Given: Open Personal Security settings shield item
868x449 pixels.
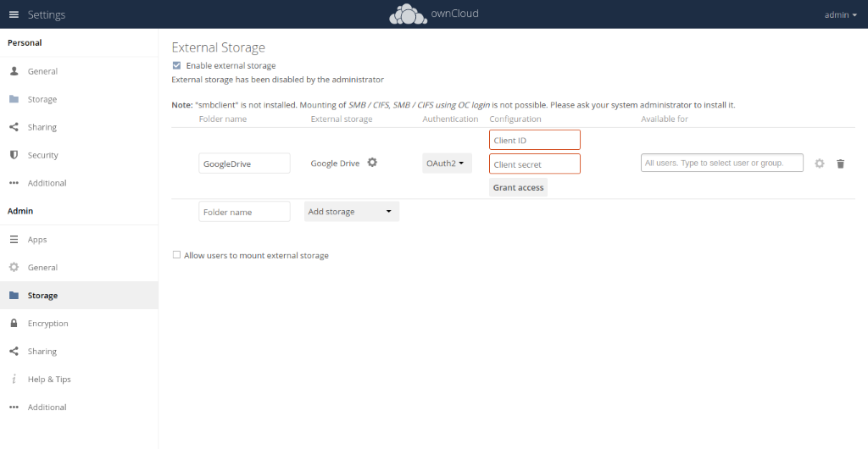Looking at the screenshot, I should pyautogui.click(x=42, y=155).
